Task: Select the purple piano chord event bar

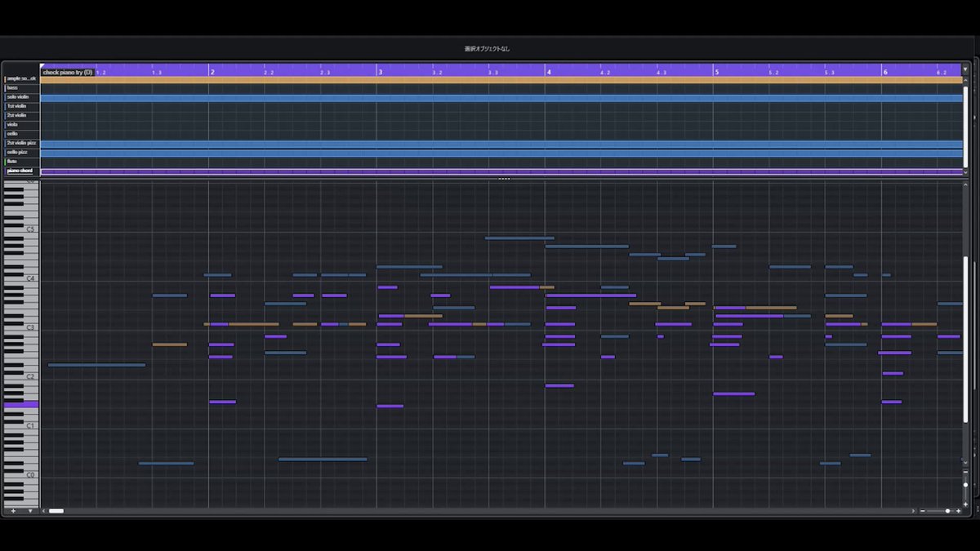Action: tap(501, 171)
